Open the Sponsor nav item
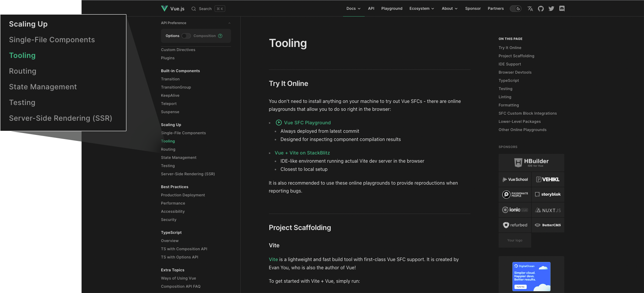Image resolution: width=644 pixels, height=293 pixels. click(x=473, y=9)
